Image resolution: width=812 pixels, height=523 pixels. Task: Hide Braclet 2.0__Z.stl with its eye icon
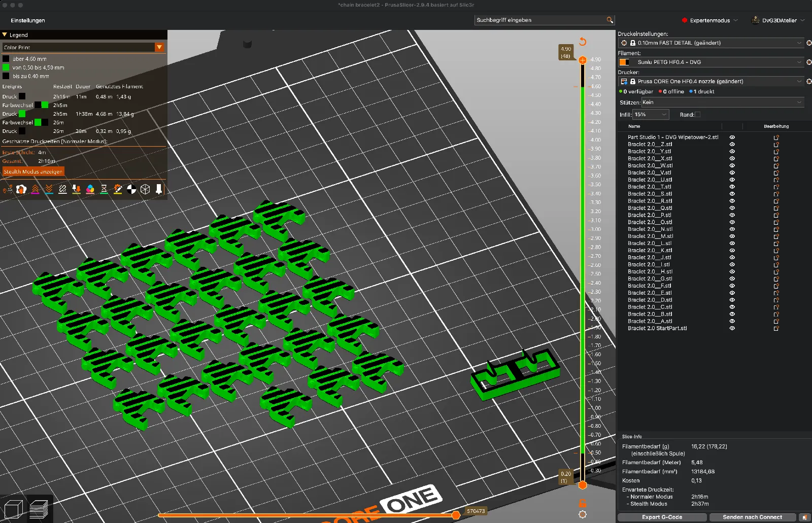732,144
